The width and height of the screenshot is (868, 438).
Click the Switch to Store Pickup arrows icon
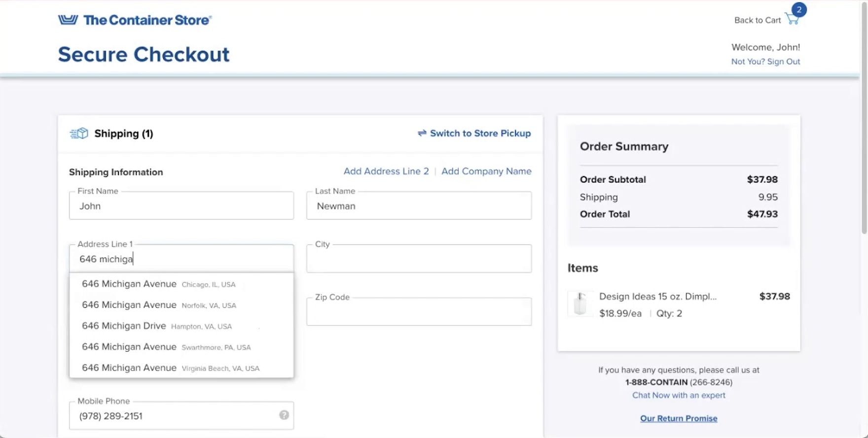pos(422,133)
